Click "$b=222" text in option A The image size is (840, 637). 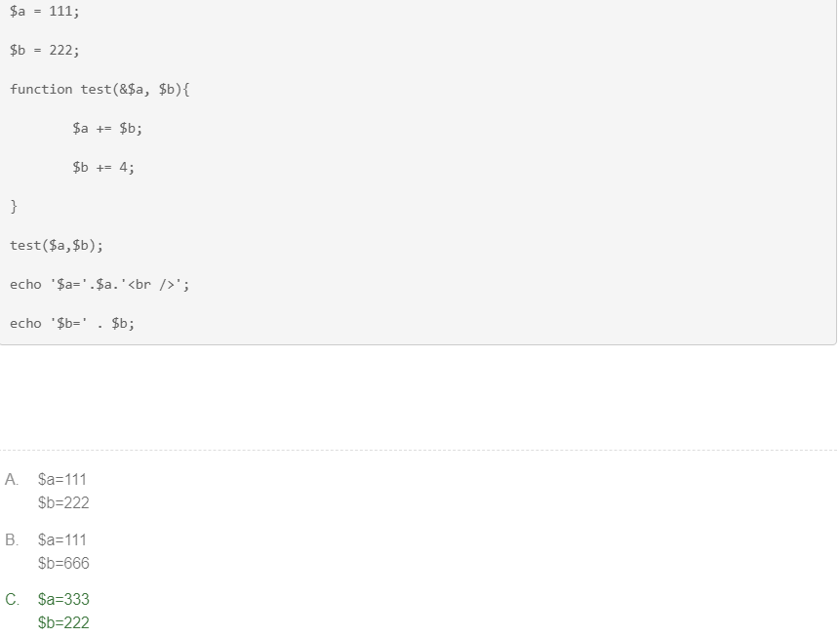(x=63, y=502)
